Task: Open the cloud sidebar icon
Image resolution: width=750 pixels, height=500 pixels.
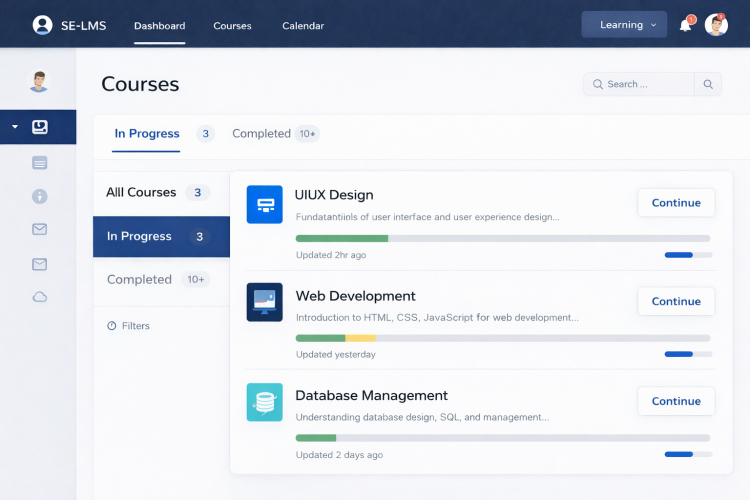Action: [x=40, y=297]
